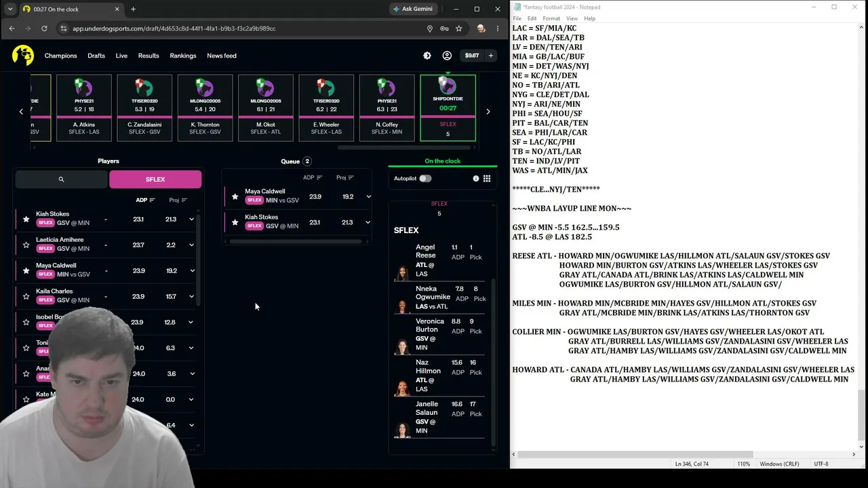
Task: Expand the 3.6 projection player row
Action: point(191,373)
